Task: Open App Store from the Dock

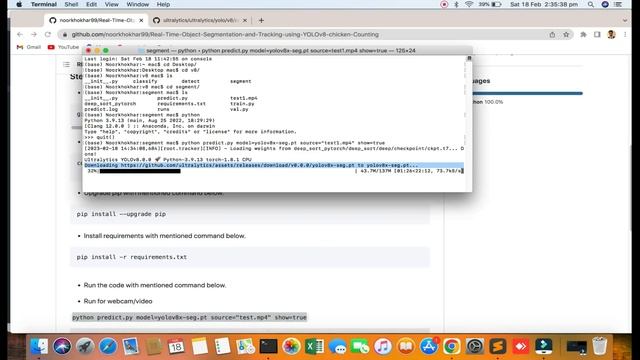Action: click(x=429, y=347)
